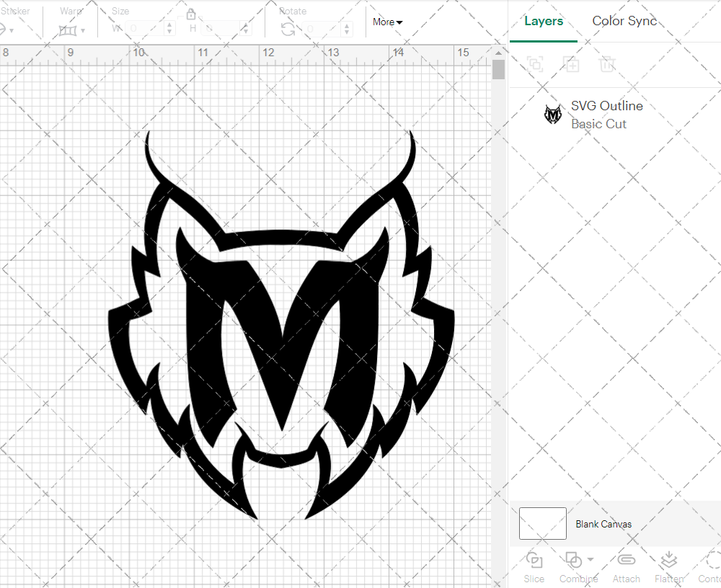The height and width of the screenshot is (588, 721).
Task: Click the canvas vertical scrollbar
Action: tap(497, 68)
